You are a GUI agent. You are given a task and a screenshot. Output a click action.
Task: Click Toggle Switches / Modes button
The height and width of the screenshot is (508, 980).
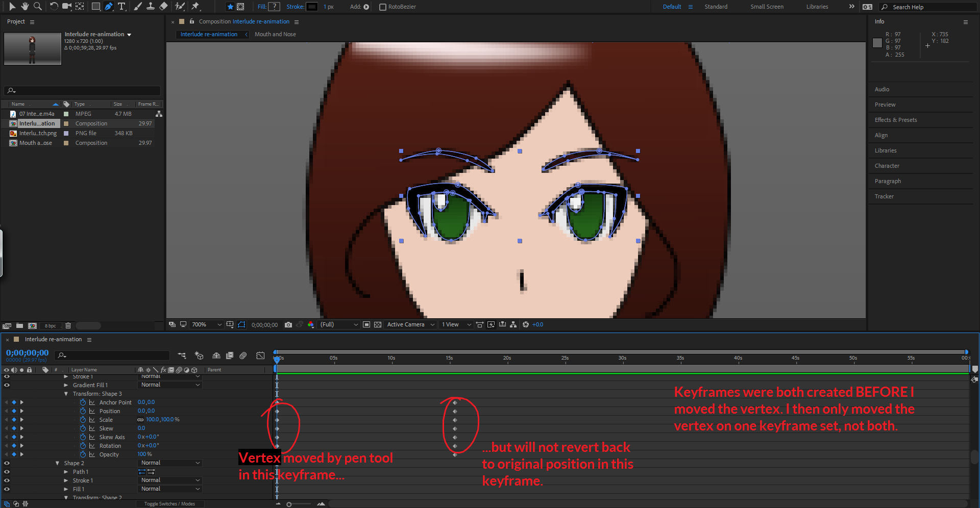click(169, 504)
